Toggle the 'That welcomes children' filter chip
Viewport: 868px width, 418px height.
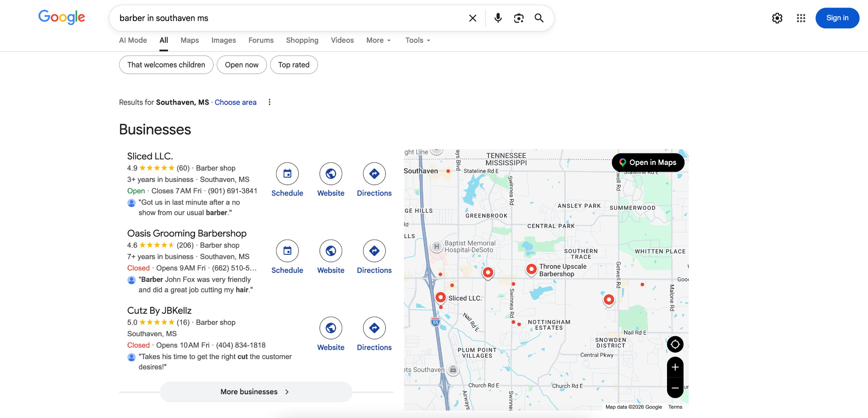point(166,65)
